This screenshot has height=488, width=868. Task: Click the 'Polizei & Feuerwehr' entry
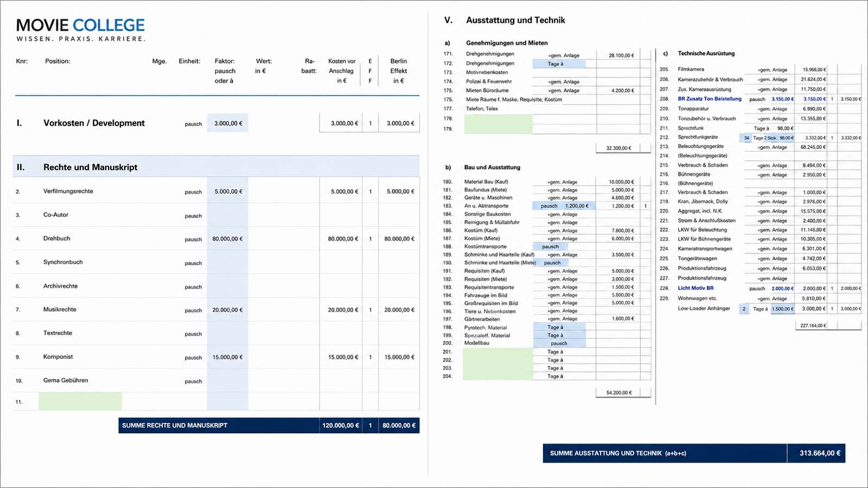(488, 81)
